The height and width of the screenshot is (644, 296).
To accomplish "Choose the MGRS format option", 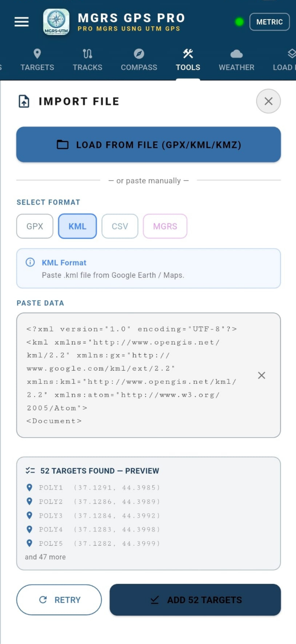I will 165,226.
